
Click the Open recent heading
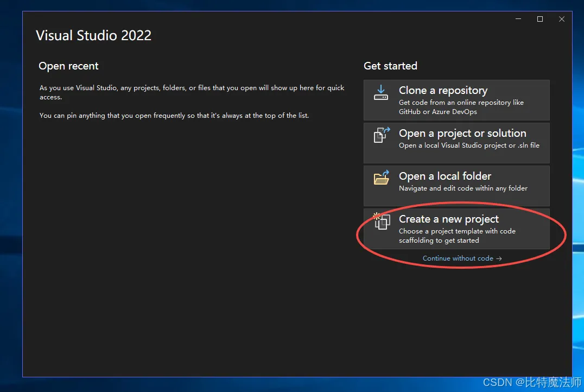point(68,66)
